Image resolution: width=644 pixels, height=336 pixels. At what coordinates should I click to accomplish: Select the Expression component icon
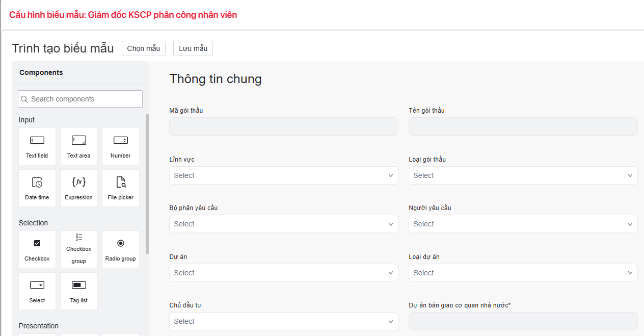coord(79,183)
